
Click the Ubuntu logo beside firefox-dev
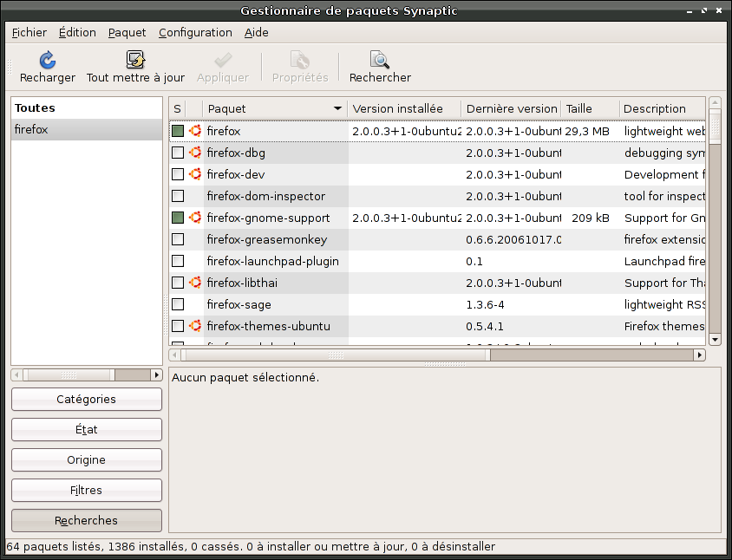coord(195,174)
